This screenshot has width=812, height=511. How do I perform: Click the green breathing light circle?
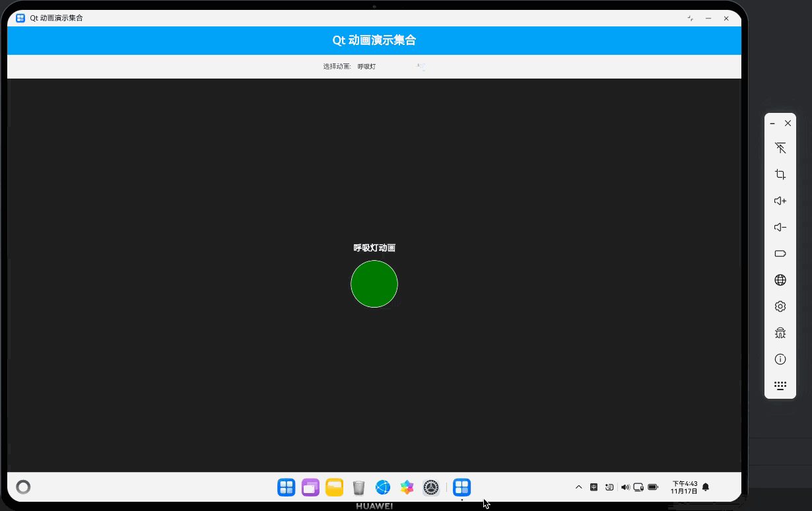coord(374,284)
